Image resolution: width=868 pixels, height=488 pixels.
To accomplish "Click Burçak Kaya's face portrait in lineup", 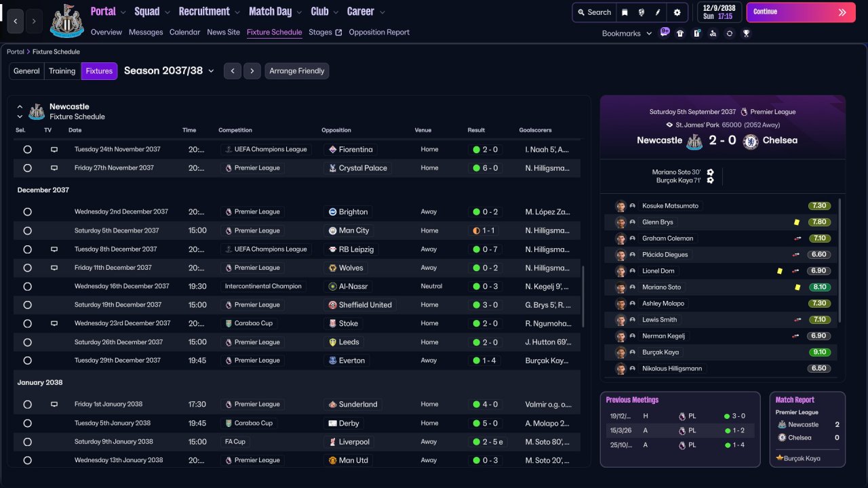I will click(x=620, y=352).
